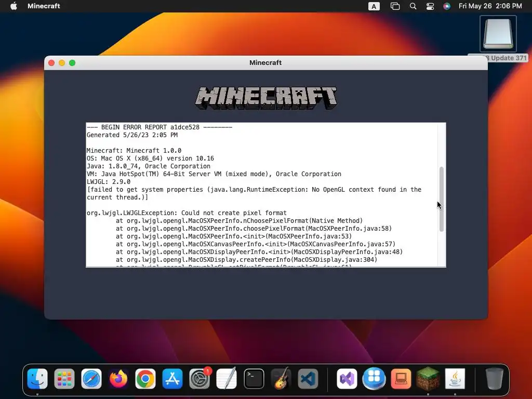Open GarageBand guitar icon in dock

[x=281, y=379]
